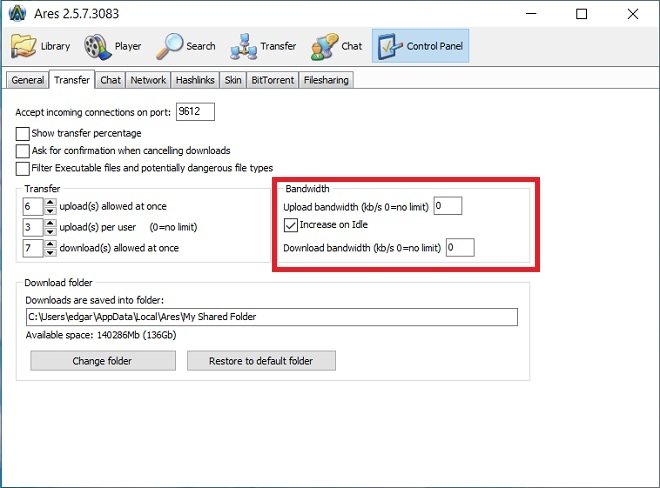This screenshot has height=488, width=660.
Task: Click the download folder path field
Action: pyautogui.click(x=272, y=317)
